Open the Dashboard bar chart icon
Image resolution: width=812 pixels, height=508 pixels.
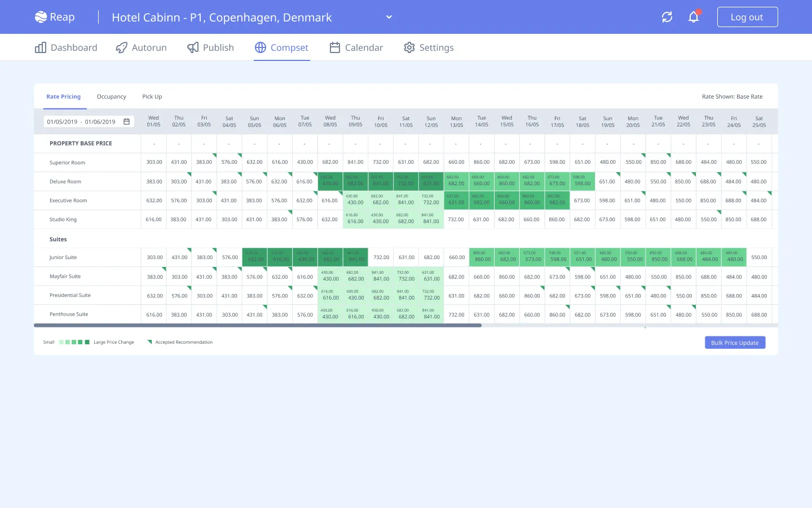point(41,48)
